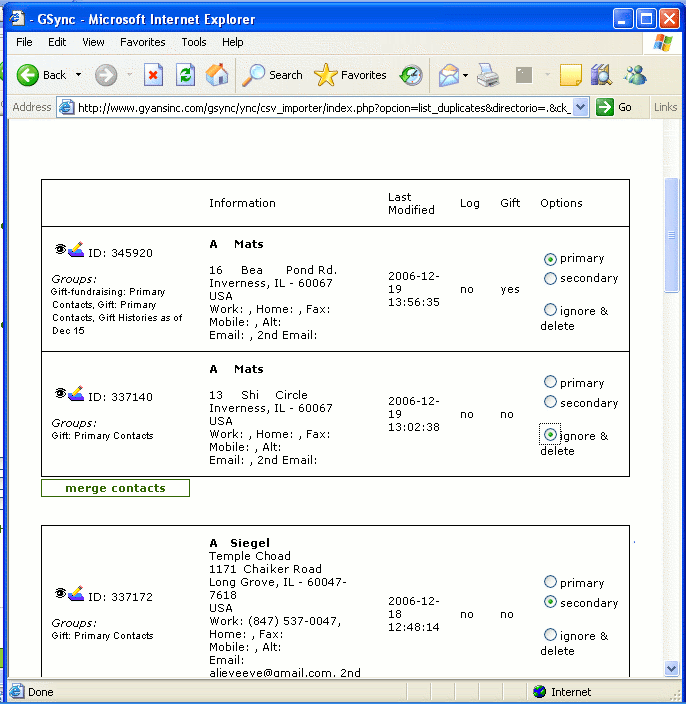Open the History toolbar icon
686x704 pixels.
411,75
